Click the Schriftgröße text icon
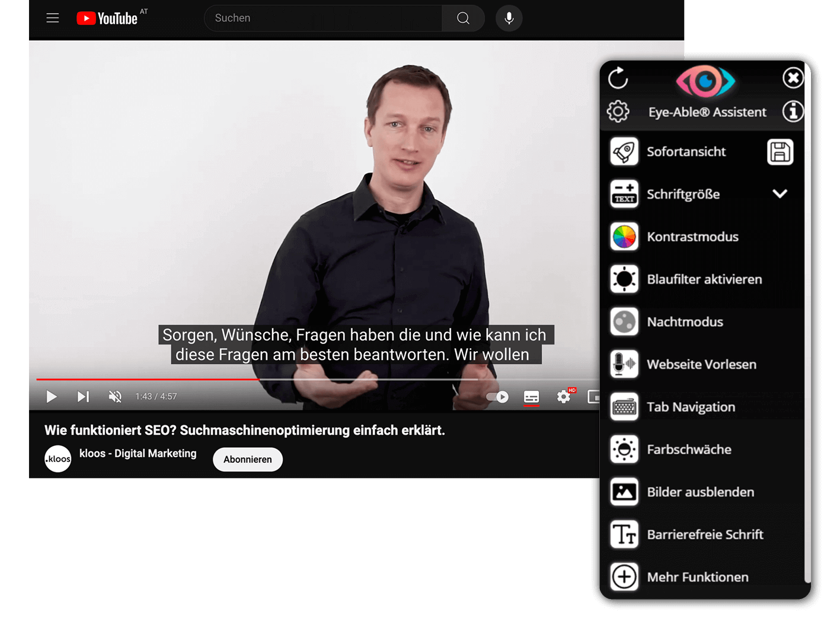840x618 pixels. tap(624, 194)
